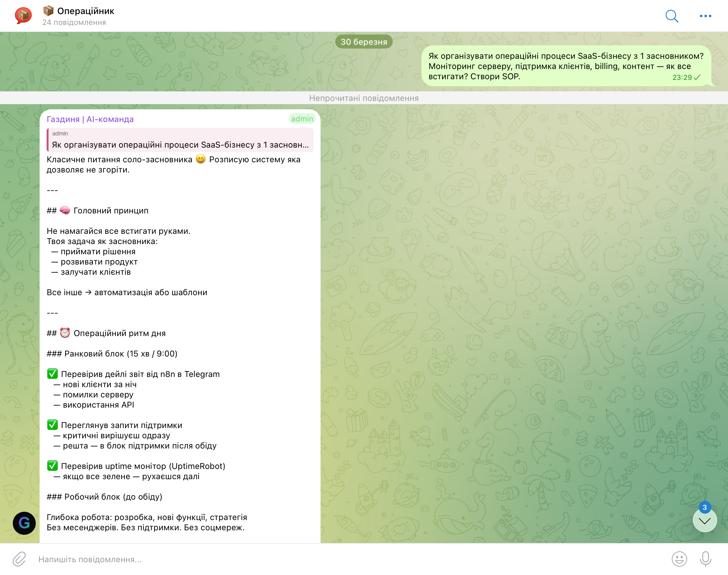Image resolution: width=728 pixels, height=575 pixels.
Task: Click the unread count badge showing 3
Action: point(704,507)
